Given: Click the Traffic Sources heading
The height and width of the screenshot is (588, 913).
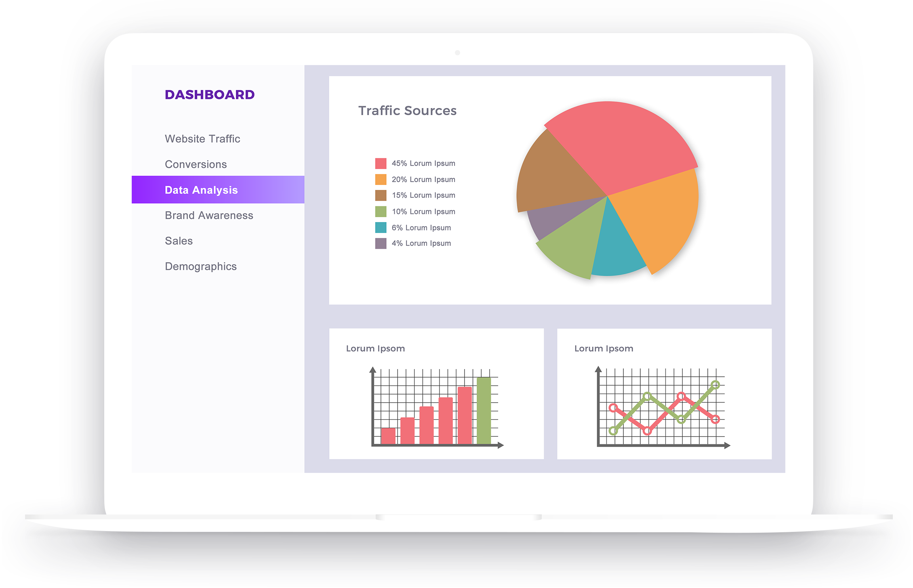Looking at the screenshot, I should tap(407, 111).
